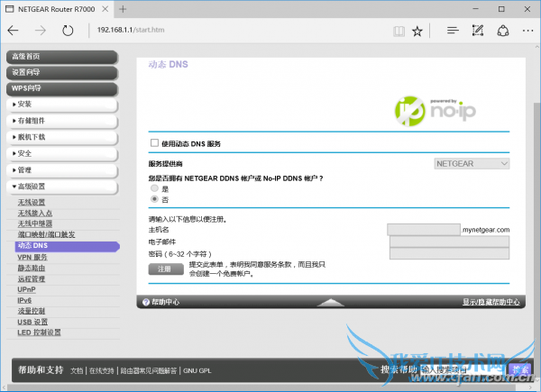Click 显示/隐藏帮助中心 link
Screen dimensions: 541x392
491,302
